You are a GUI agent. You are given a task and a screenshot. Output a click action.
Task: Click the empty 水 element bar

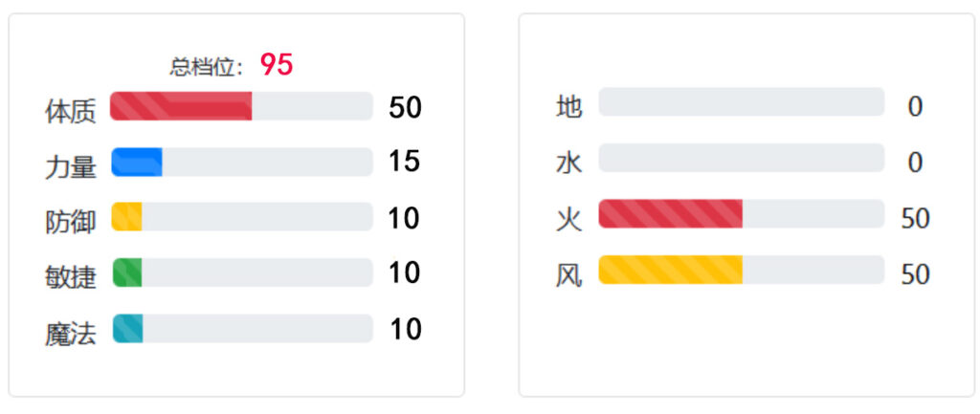741,159
